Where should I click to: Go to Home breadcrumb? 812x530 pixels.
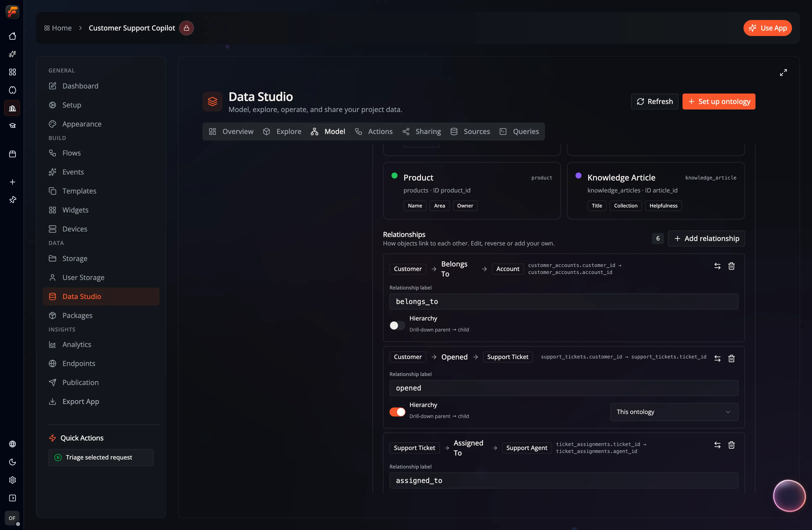click(58, 28)
